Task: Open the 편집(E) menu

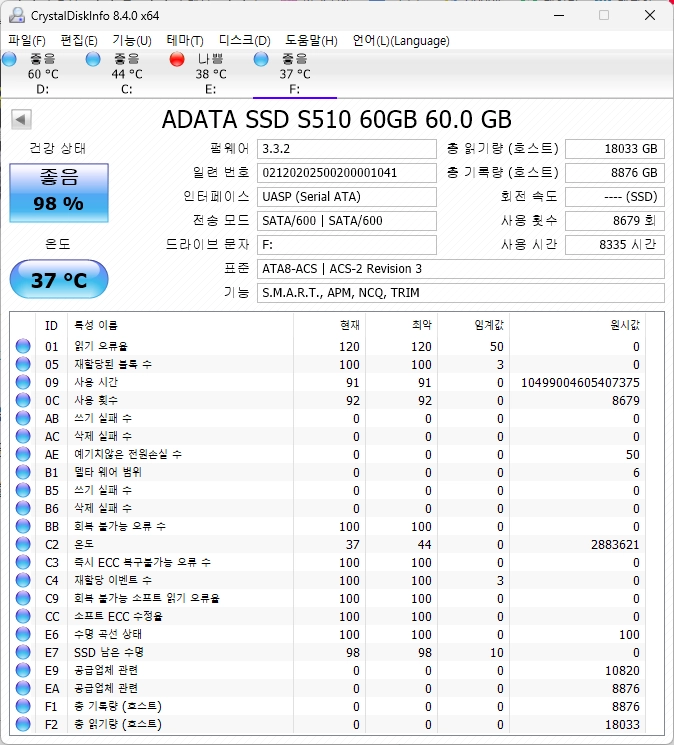Action: 79,41
